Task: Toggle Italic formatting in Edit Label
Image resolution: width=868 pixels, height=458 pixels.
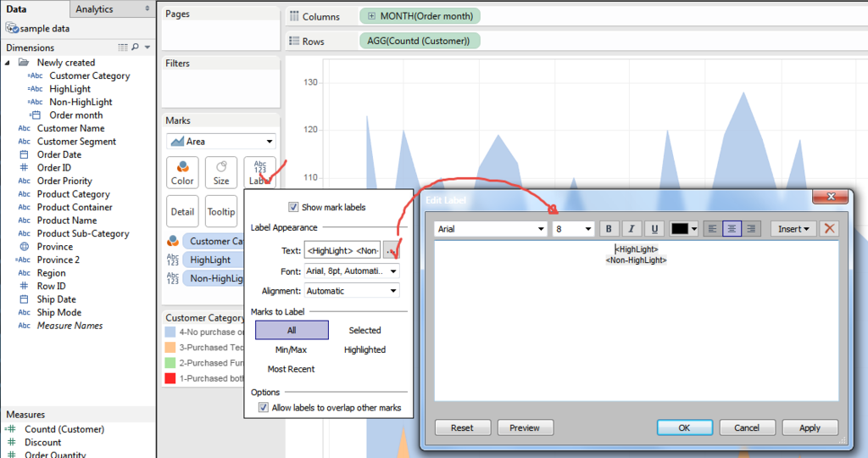Action: (x=631, y=229)
